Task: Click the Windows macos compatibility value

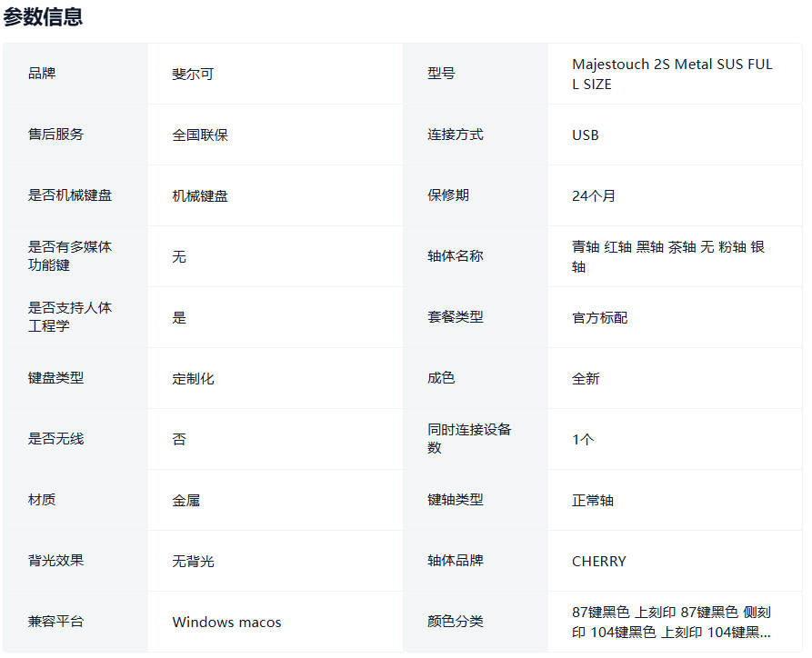Action: (226, 622)
